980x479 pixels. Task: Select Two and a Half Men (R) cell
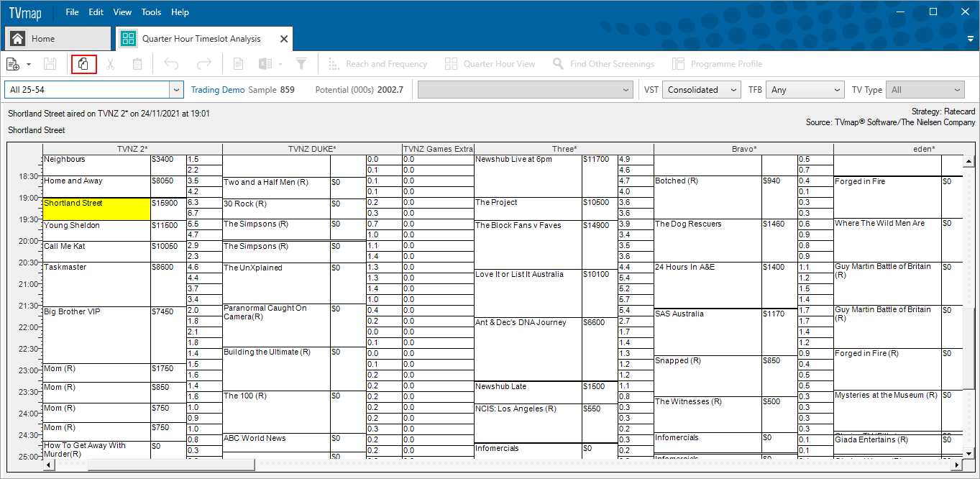[276, 187]
